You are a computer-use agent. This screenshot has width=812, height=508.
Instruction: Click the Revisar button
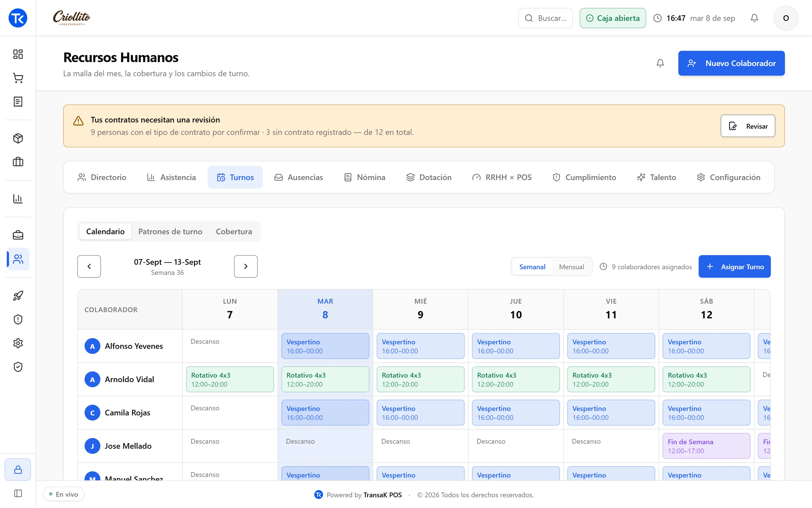coord(748,126)
